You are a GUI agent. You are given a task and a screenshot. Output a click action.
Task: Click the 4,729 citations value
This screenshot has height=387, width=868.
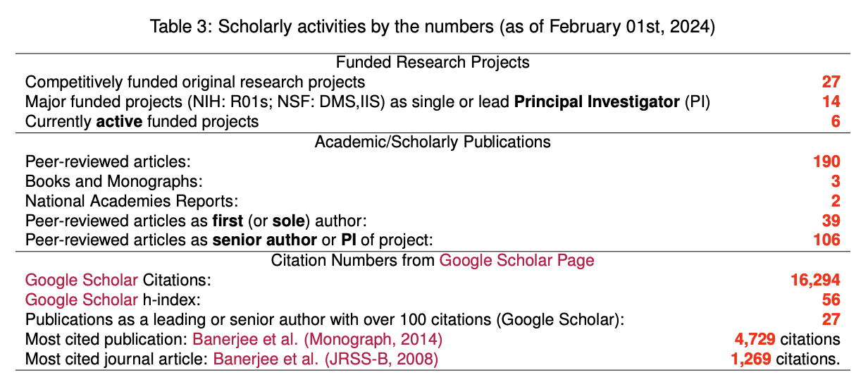tap(753, 340)
